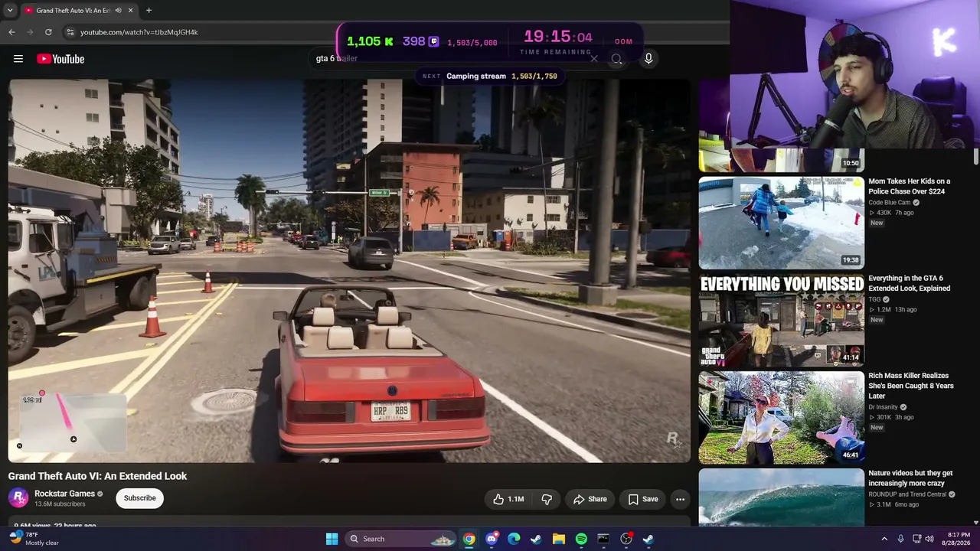Switch to the Grand Theft Auto VI tab
980x551 pixels.
coord(79,10)
